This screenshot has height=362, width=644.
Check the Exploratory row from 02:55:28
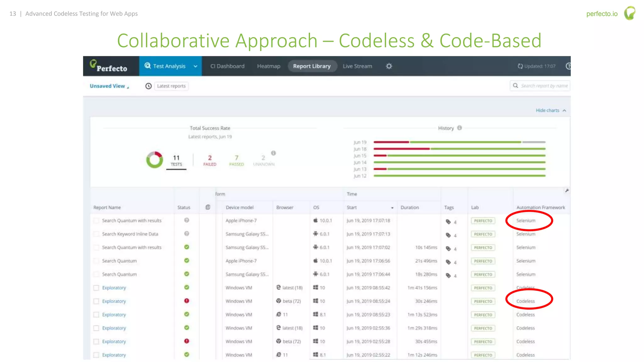coord(96,342)
